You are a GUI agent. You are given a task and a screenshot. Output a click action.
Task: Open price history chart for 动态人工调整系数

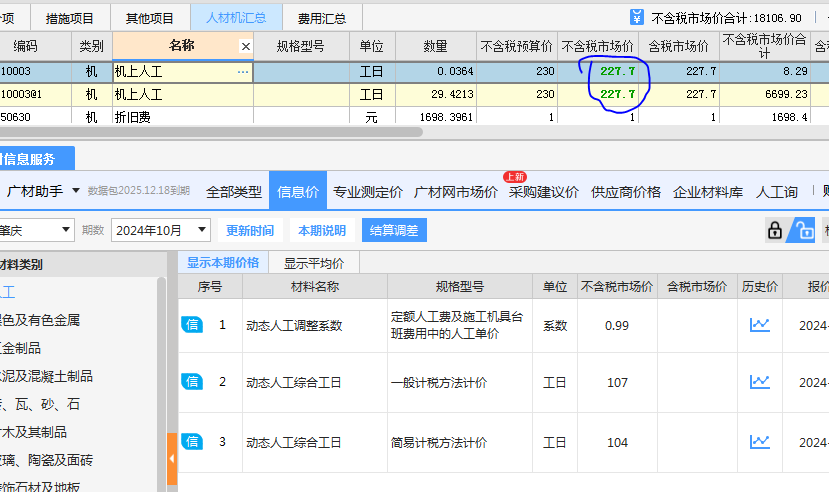pos(760,325)
